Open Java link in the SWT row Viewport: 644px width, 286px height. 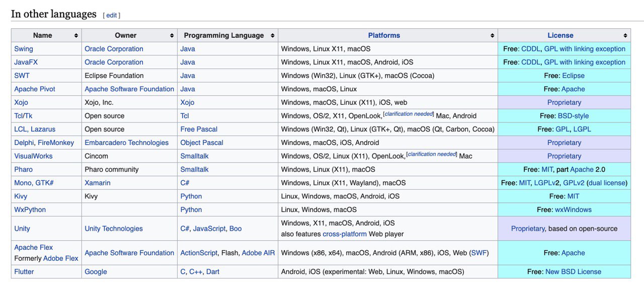(188, 76)
